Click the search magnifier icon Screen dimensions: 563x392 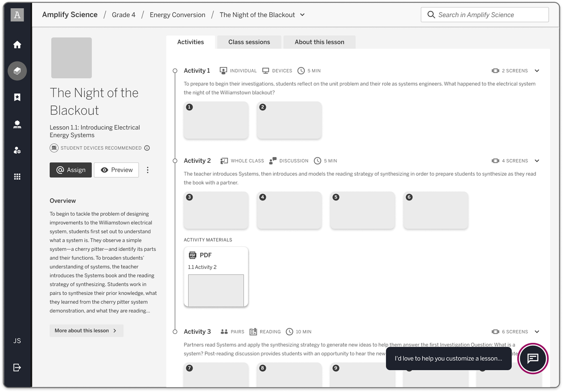tap(431, 15)
